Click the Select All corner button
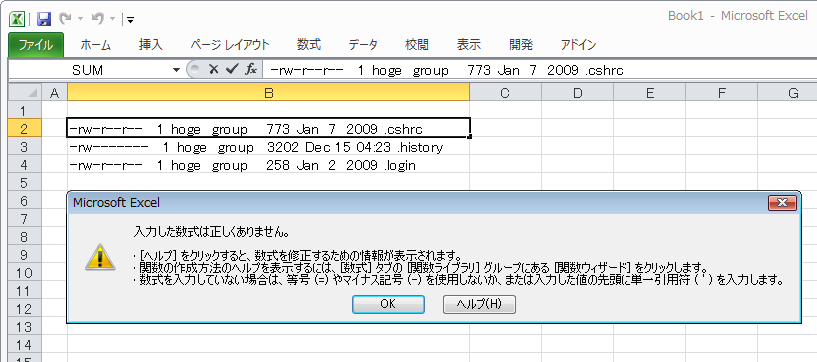The width and height of the screenshot is (817, 362). [25, 93]
